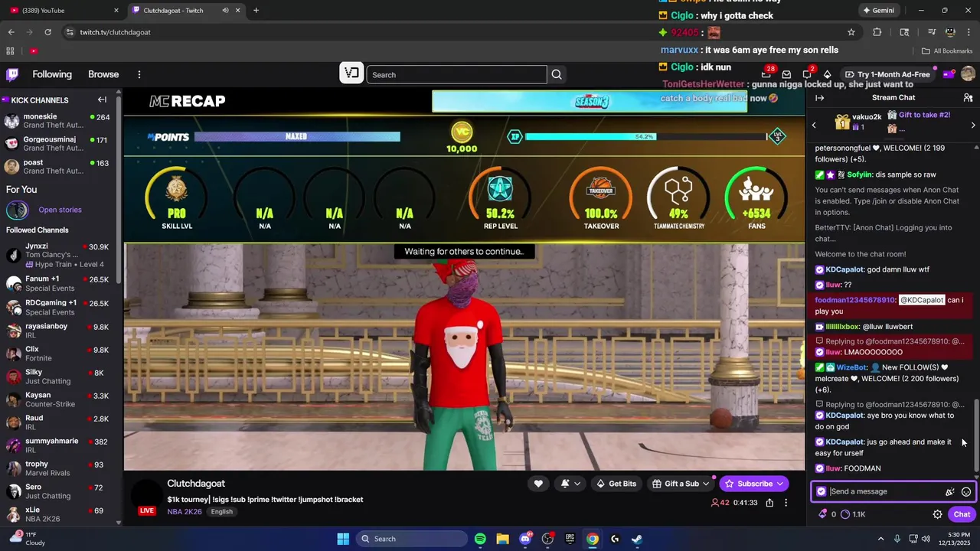Open Clix Fortnite channel in sidebar
The width and height of the screenshot is (980, 551).
click(57, 354)
